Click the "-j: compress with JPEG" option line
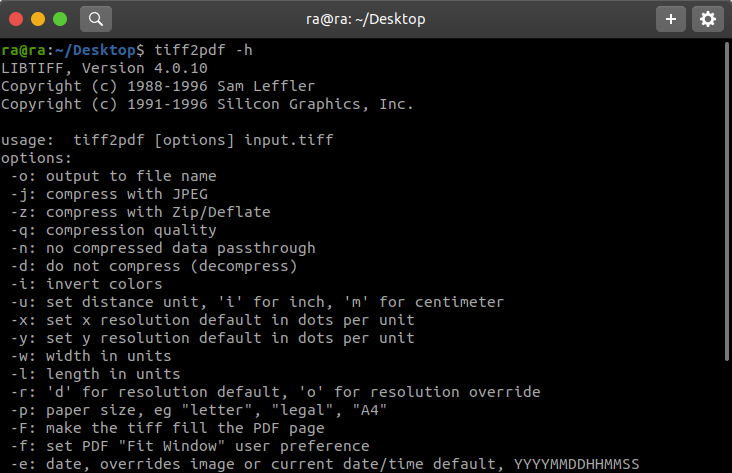The height and width of the screenshot is (473, 732). tap(109, 194)
